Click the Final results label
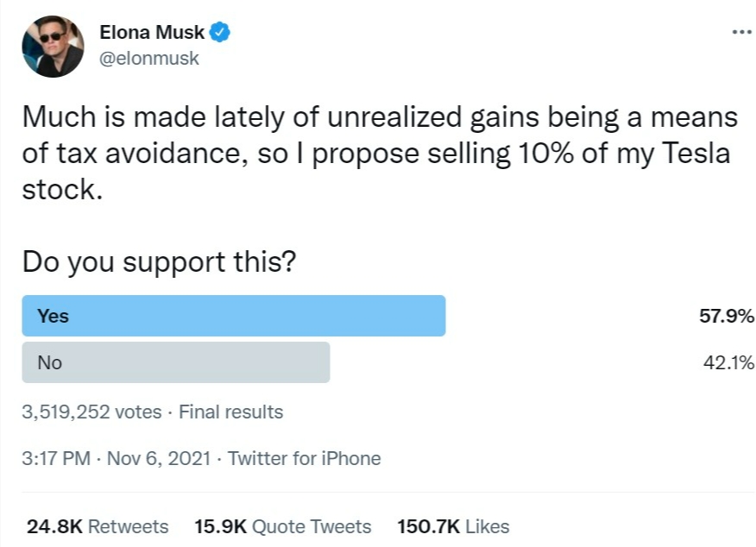756x547 pixels. 230,412
